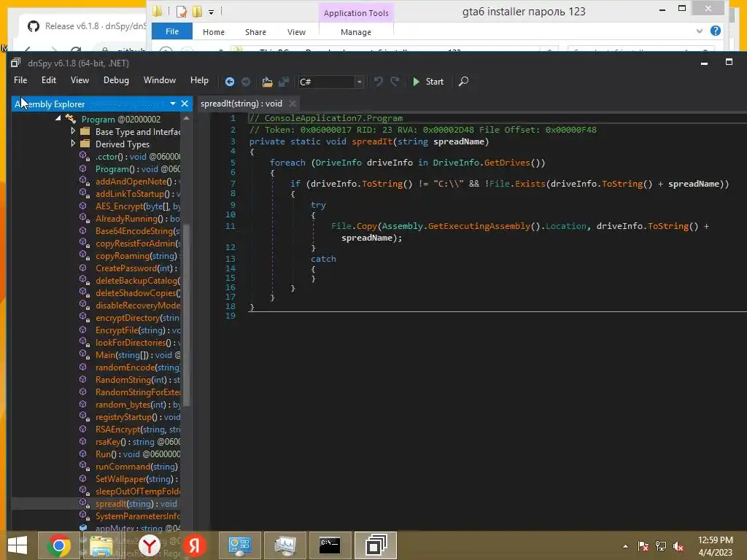Screen dimensions: 747x560
Task: Open the dnSpy Edit menu
Action: point(49,80)
